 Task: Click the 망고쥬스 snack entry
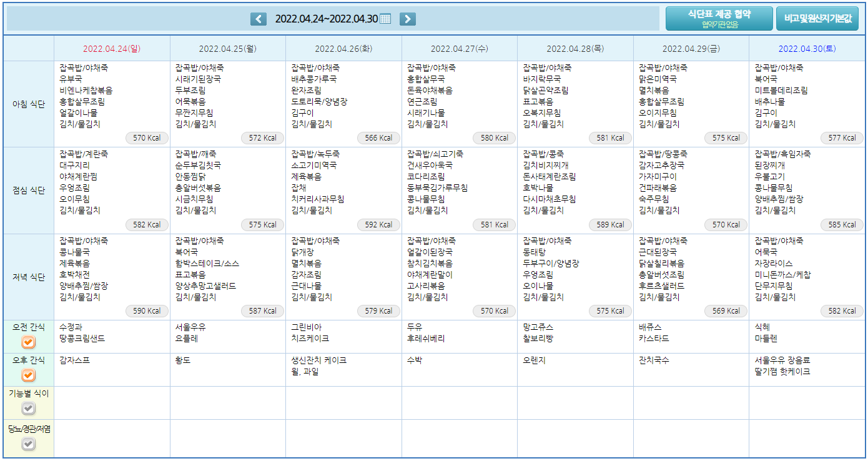click(538, 327)
